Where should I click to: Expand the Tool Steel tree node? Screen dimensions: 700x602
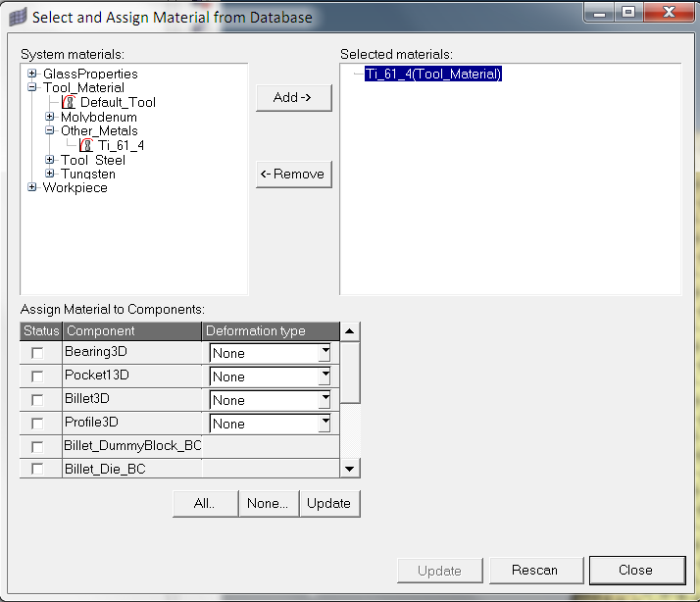point(50,160)
